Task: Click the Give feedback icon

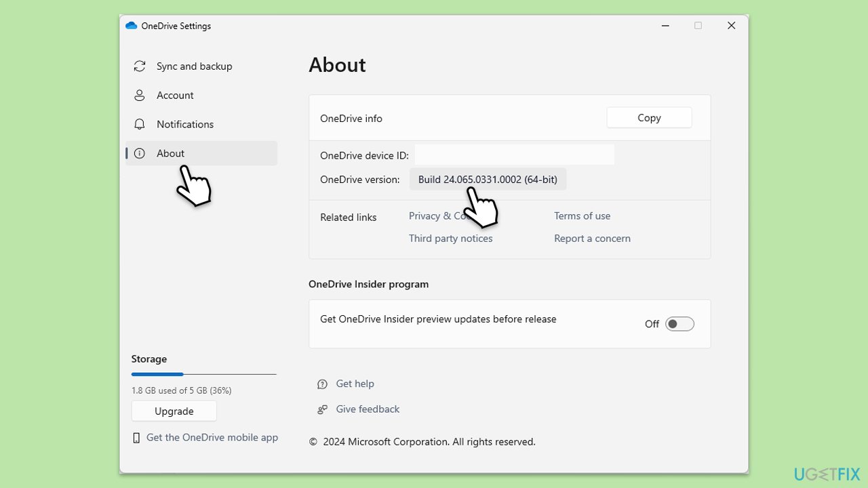Action: 321,409
